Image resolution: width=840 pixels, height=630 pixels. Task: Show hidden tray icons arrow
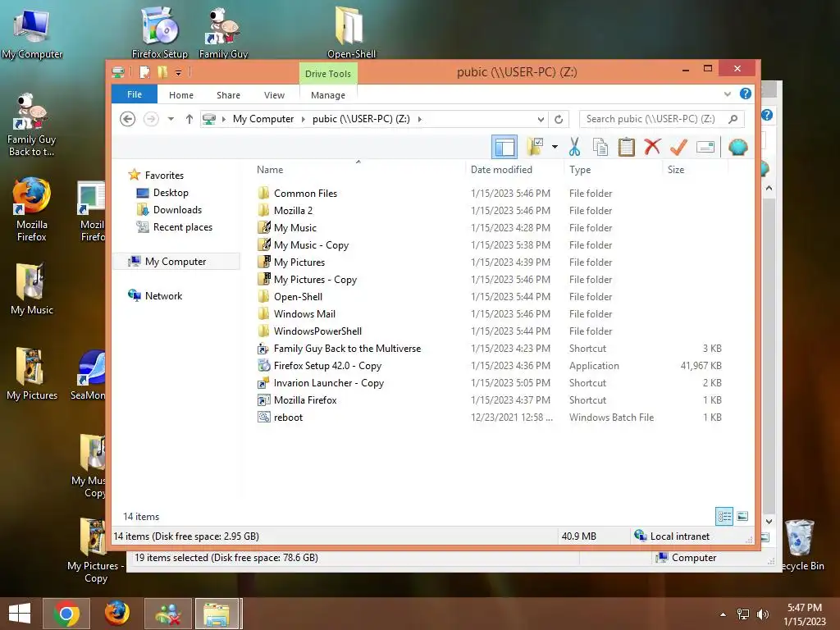coord(724,614)
